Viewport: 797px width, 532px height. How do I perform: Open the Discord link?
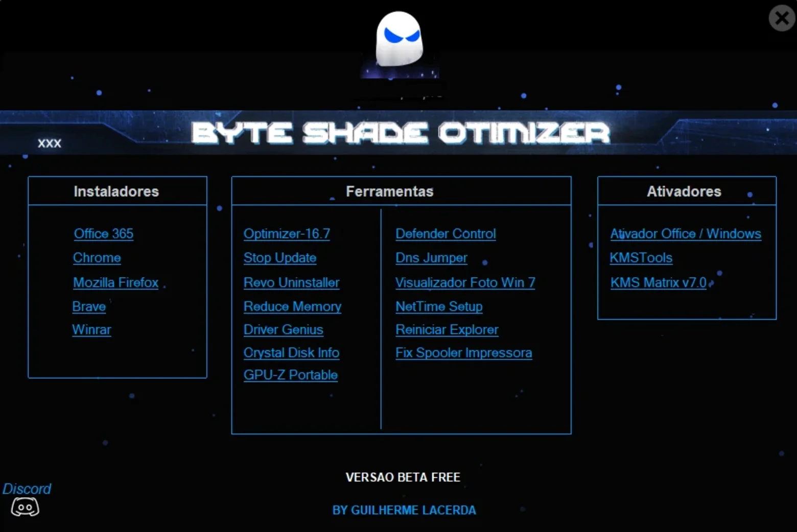[27, 489]
